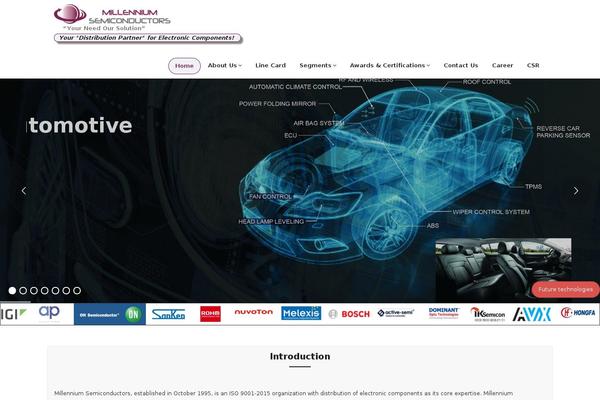
Task: Click the 'AIR BAG SYSTEM' label
Action: click(318, 123)
